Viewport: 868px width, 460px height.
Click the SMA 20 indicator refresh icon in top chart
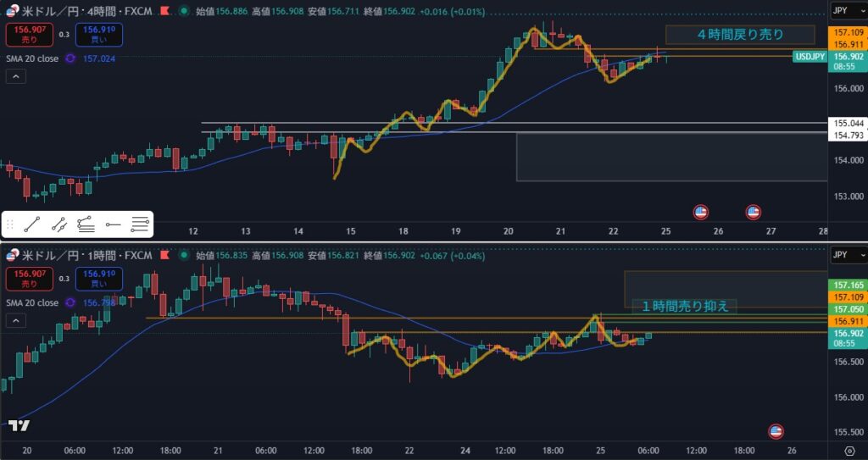[70, 58]
